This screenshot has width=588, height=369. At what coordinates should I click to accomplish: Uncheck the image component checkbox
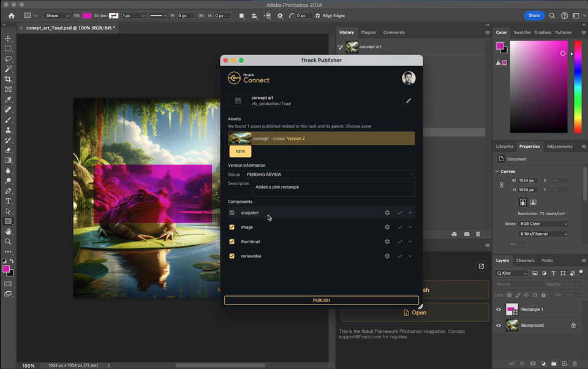[x=232, y=227]
